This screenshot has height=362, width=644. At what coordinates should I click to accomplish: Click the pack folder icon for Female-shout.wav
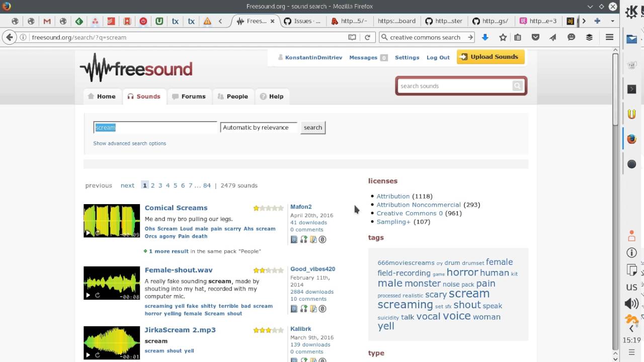pos(313,309)
